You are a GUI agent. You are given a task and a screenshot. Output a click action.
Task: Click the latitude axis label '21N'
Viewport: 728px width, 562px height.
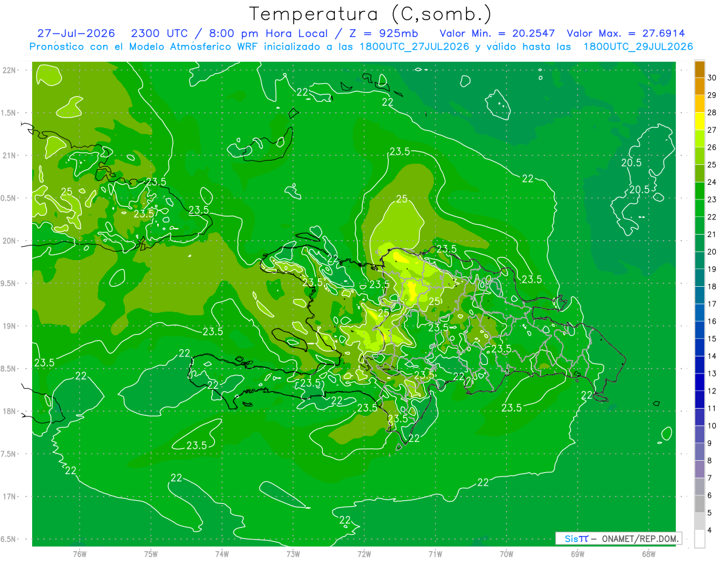pyautogui.click(x=10, y=156)
